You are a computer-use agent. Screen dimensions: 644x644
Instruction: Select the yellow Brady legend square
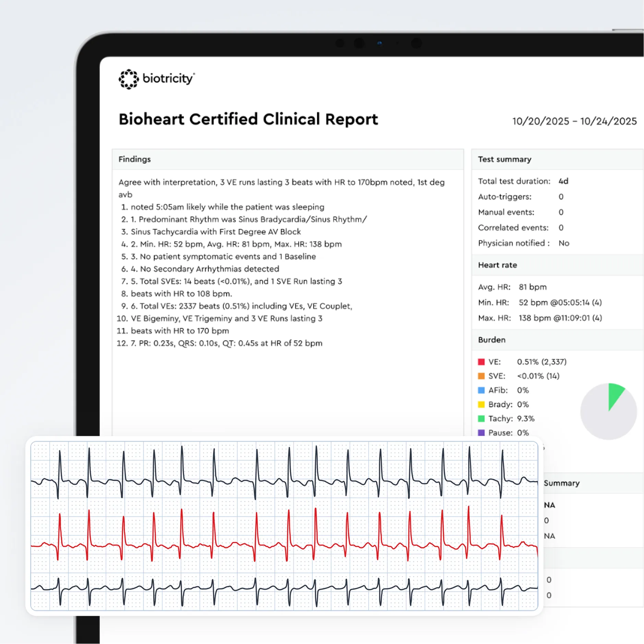(x=481, y=405)
